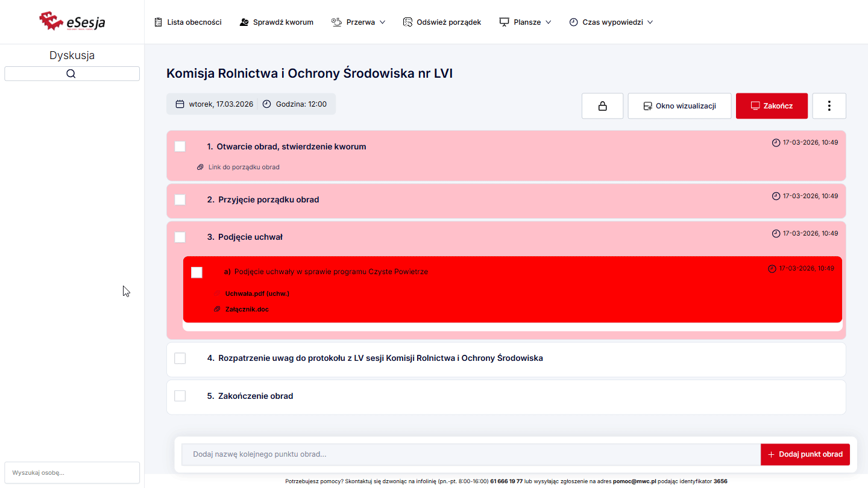
Task: Open the Uchwała.pdf attachment link
Action: (x=257, y=294)
